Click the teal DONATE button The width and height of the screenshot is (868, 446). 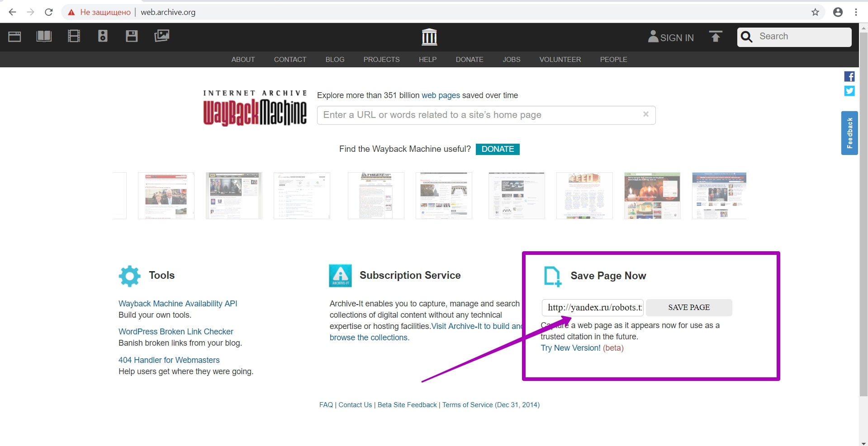[x=498, y=149]
